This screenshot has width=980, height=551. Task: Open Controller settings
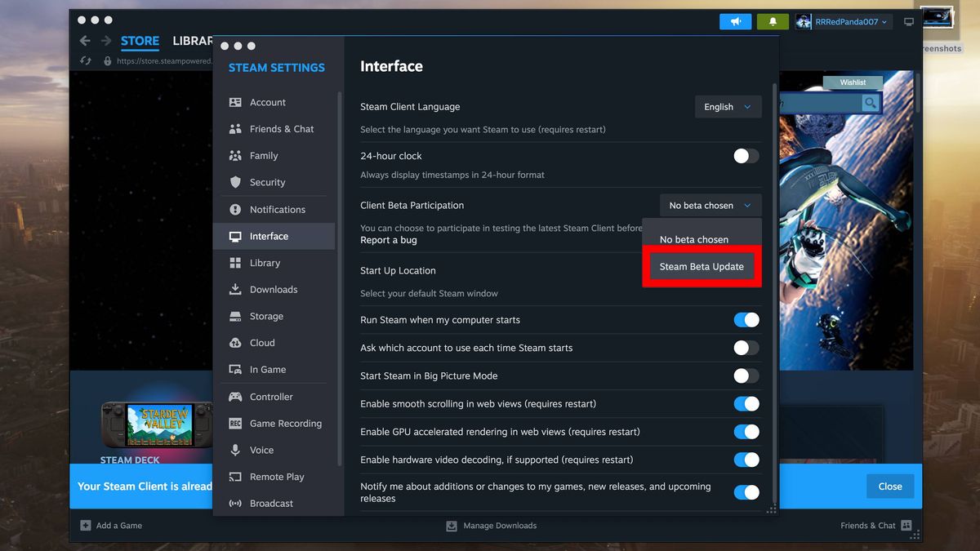pos(267,396)
